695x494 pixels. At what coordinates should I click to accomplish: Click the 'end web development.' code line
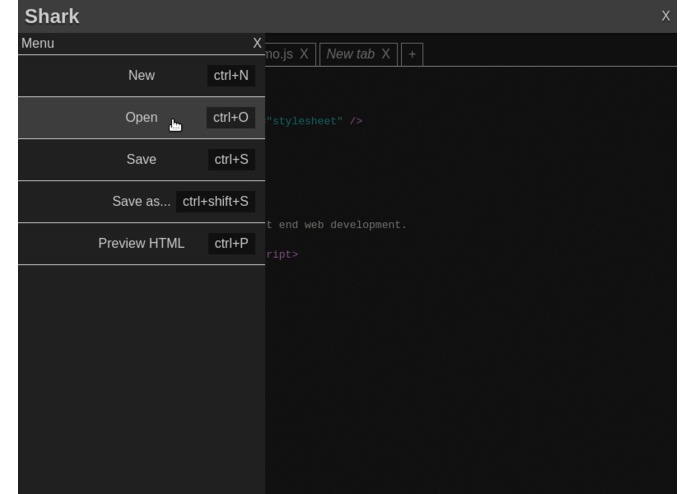pyautogui.click(x=343, y=225)
